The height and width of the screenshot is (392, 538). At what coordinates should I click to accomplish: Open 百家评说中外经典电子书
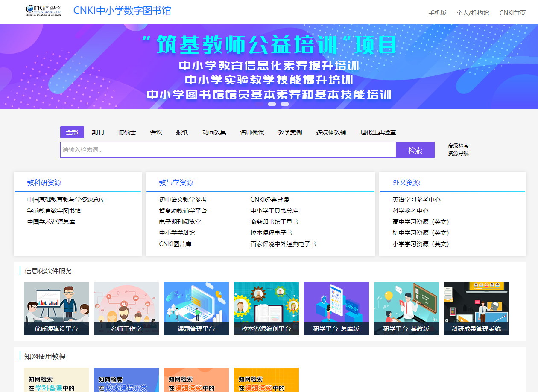coord(283,244)
